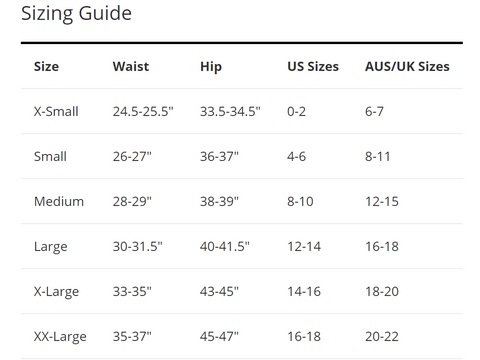Click the 36-37" hip measurement

pos(219,156)
